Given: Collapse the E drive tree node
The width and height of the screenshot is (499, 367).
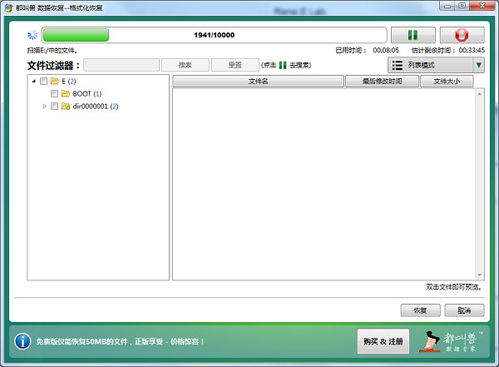Looking at the screenshot, I should [34, 81].
